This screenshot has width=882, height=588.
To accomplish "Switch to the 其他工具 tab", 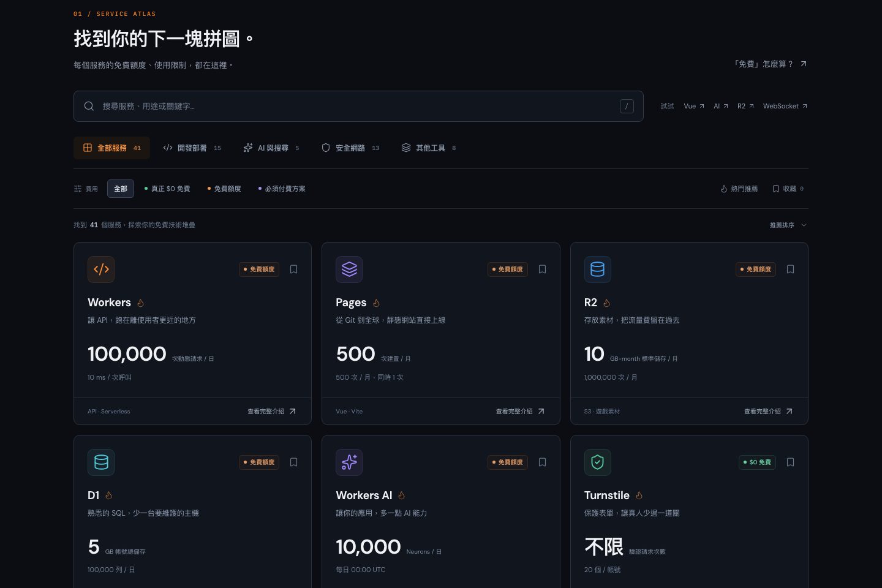I will (x=429, y=148).
